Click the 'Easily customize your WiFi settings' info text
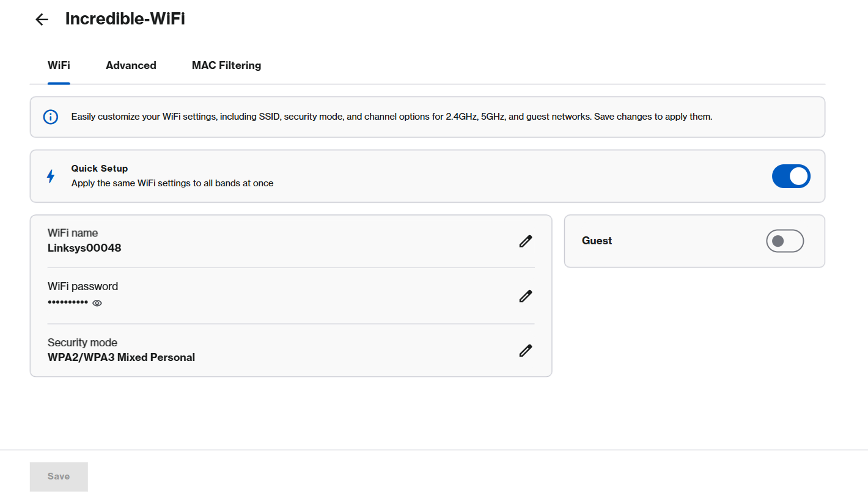 pyautogui.click(x=392, y=117)
